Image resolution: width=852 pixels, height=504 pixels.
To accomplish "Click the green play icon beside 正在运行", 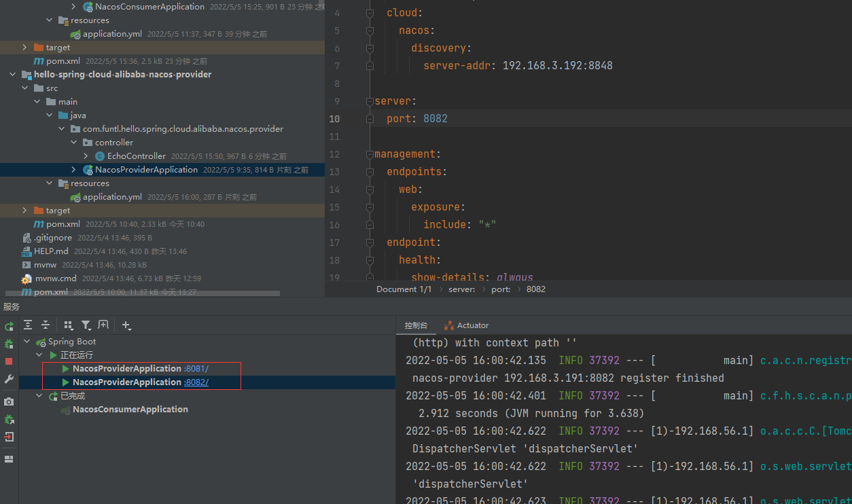I will pyautogui.click(x=54, y=355).
